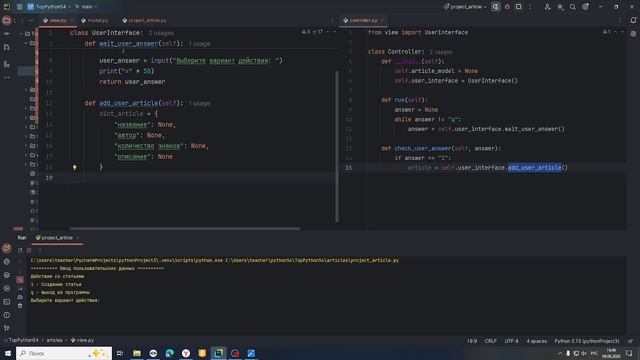Viewport: 640px width, 360px height.
Task: Show more tool windows ellipsis in left sidebar
Action: tap(7, 77)
